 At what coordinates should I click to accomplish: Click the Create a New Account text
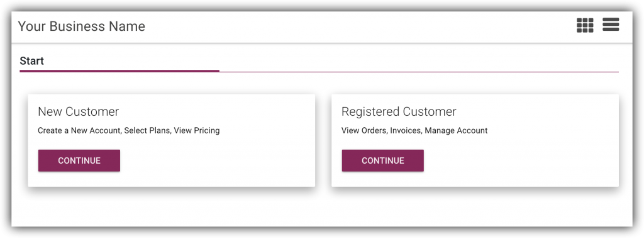click(x=79, y=131)
